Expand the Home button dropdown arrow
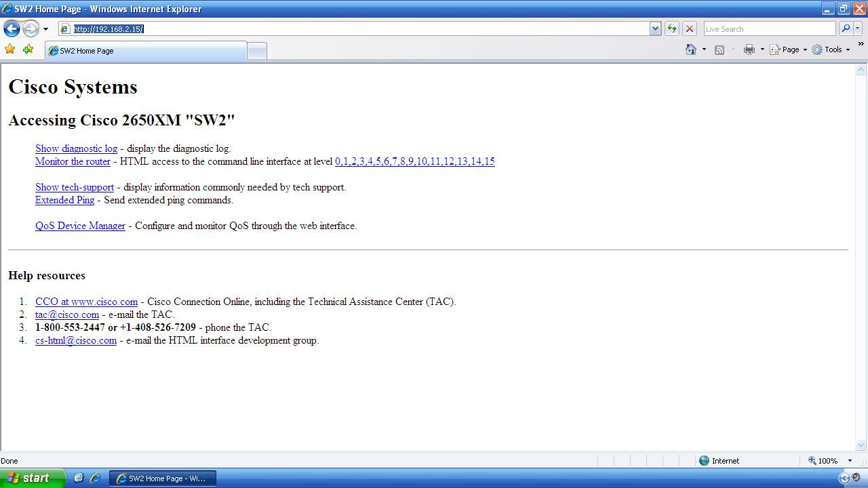This screenshot has width=868, height=488. tap(704, 49)
